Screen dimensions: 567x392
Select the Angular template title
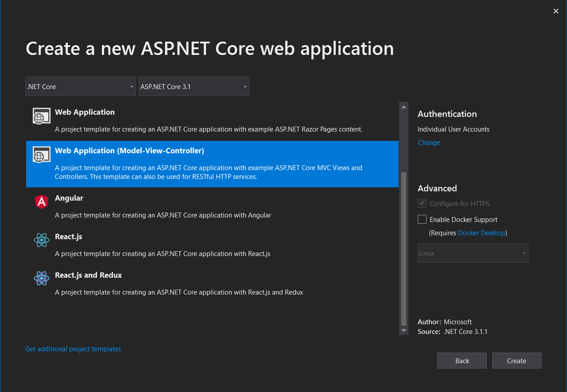69,198
